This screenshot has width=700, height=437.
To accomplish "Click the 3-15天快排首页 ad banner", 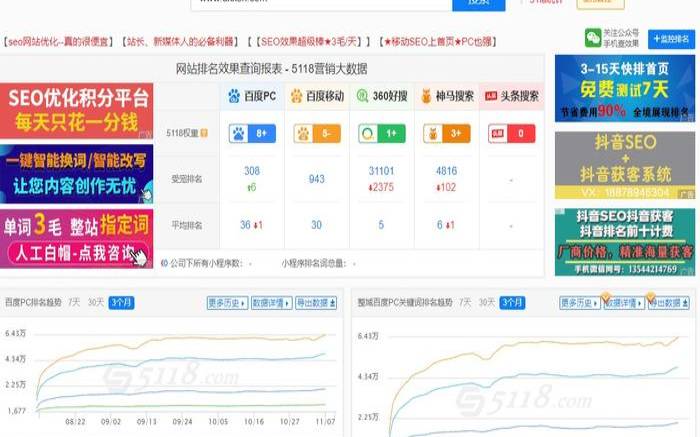I will pyautogui.click(x=625, y=88).
